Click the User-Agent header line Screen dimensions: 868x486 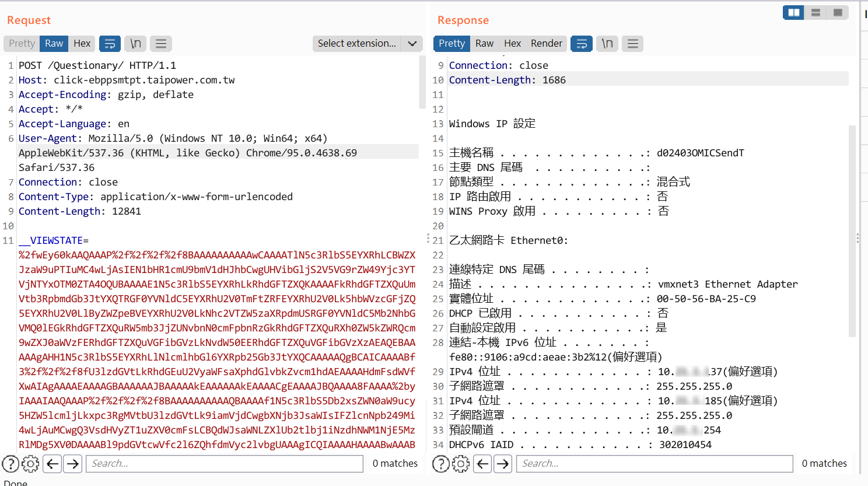pos(173,138)
